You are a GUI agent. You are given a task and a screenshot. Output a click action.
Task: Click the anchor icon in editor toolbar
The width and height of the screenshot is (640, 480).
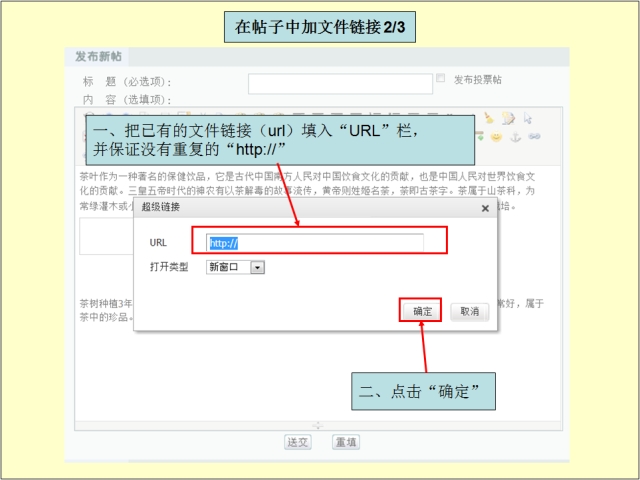pyautogui.click(x=516, y=137)
